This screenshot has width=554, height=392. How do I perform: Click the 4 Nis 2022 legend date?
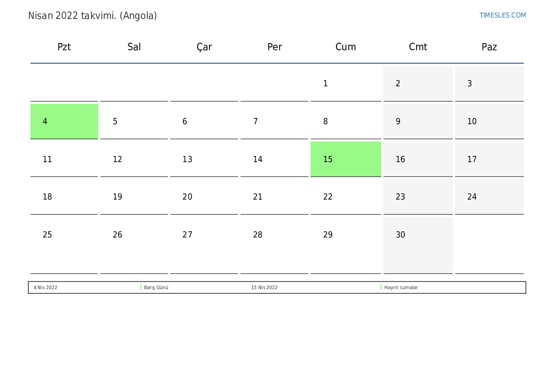pyautogui.click(x=45, y=287)
